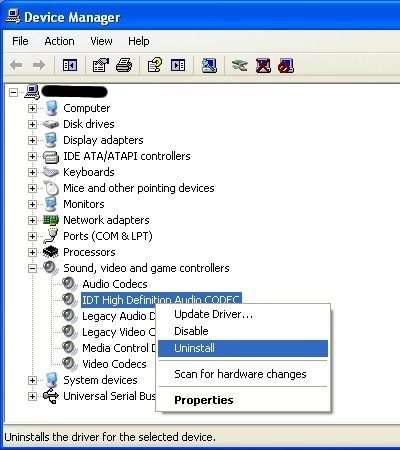The width and height of the screenshot is (400, 450).
Task: Select Uninstall in the context menu
Action: click(x=243, y=348)
